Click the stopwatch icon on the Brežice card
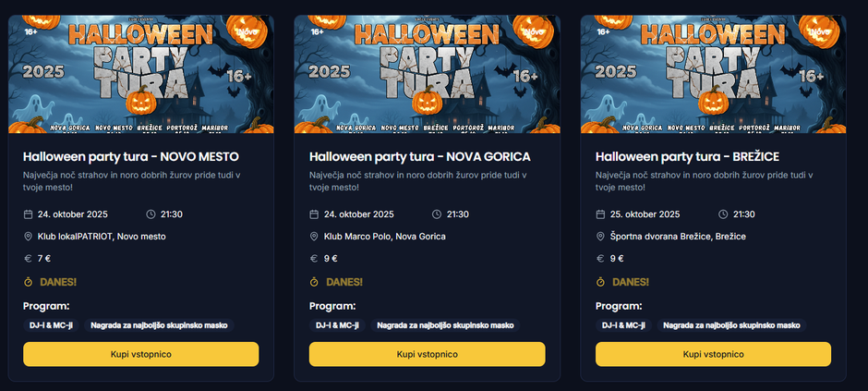 600,282
